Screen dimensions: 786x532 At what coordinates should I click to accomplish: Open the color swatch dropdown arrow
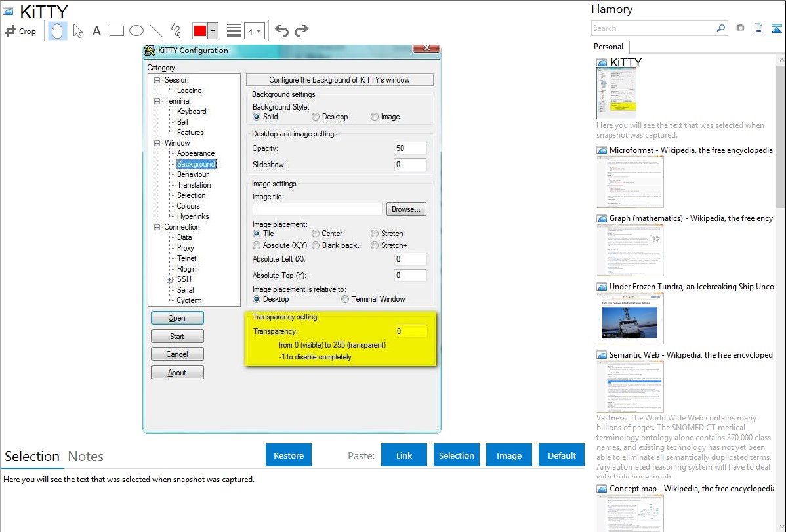tap(213, 31)
